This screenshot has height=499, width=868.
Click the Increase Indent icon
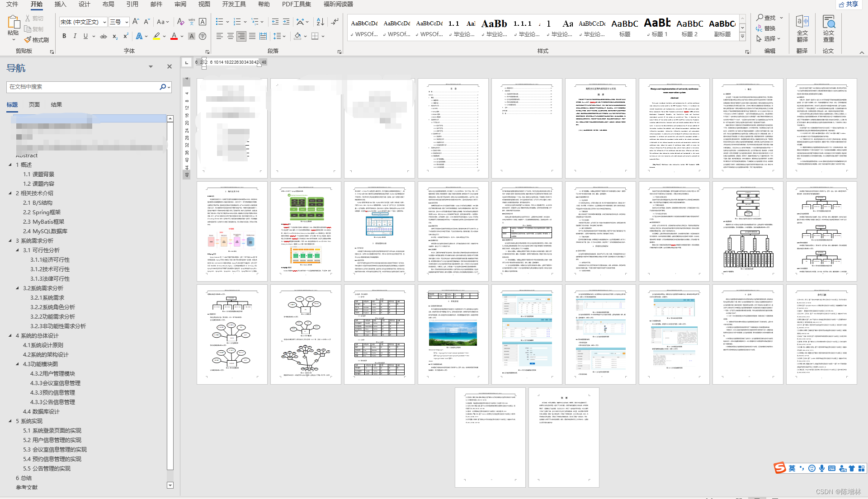[286, 22]
